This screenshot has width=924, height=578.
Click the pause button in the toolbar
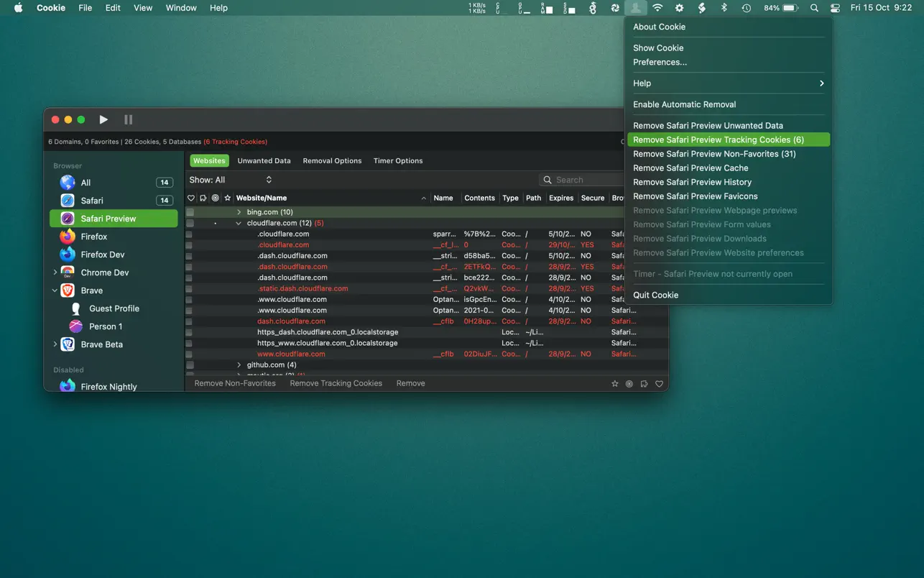coord(128,119)
